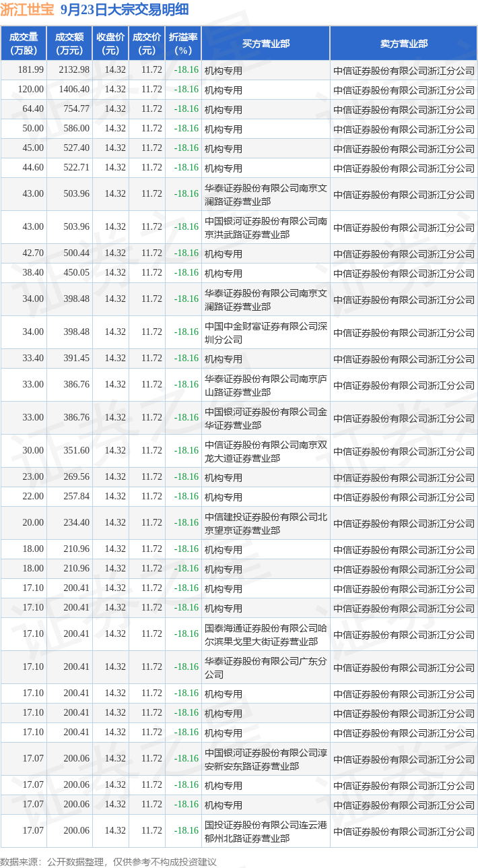Click seller 中信证券浙江分公司 in 45.00 row
This screenshot has height=868, width=478.
pyautogui.click(x=404, y=148)
